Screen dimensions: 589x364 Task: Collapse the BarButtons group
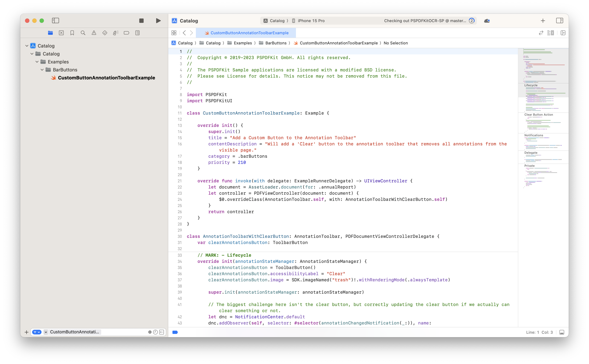pos(42,70)
